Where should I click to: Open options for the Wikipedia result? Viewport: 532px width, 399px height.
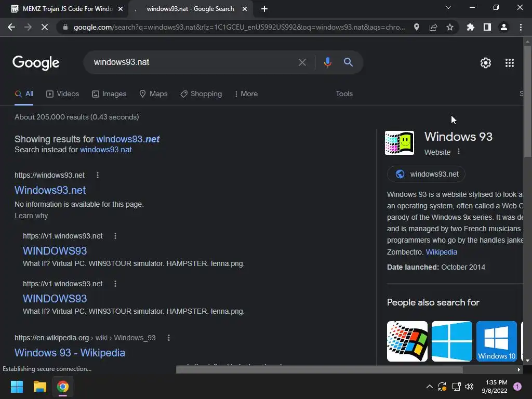pos(169,338)
